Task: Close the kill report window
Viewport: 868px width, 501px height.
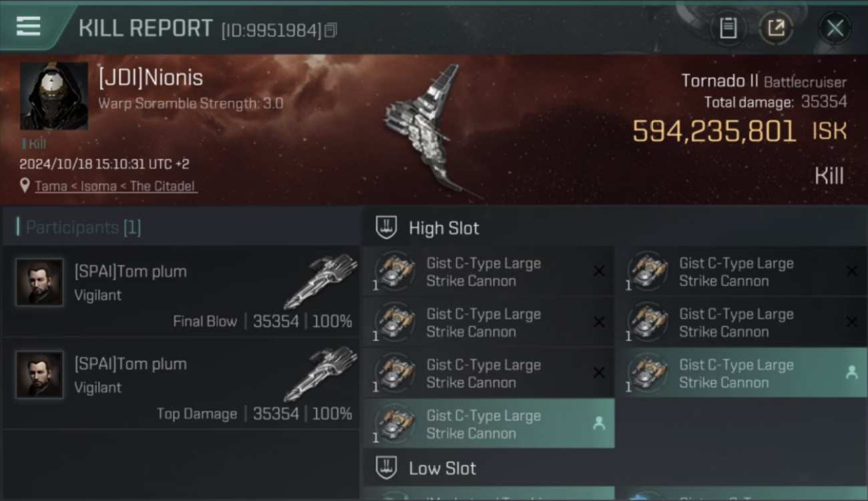Action: pyautogui.click(x=835, y=28)
